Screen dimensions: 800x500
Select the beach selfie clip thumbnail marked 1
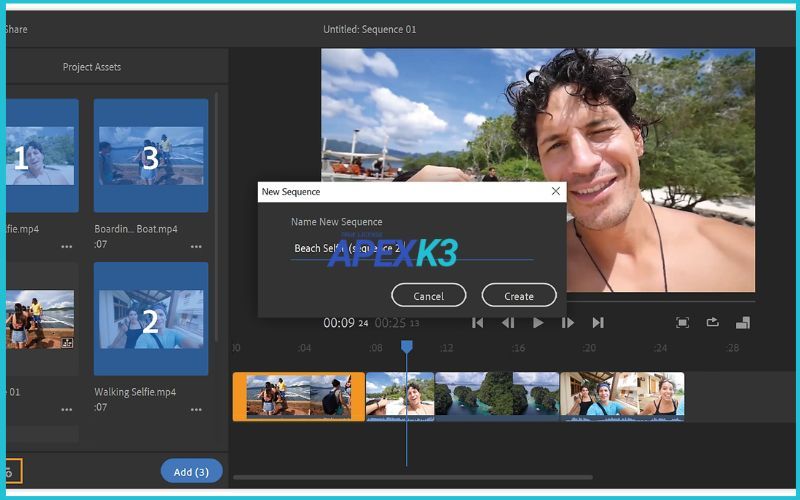tap(42, 156)
